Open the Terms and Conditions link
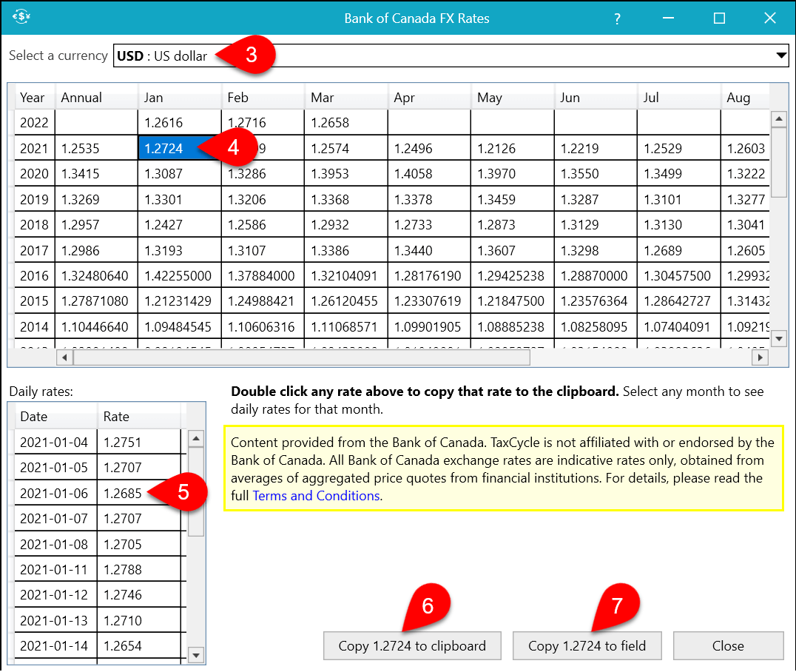Screen dimensions: 796x672 click(317, 496)
